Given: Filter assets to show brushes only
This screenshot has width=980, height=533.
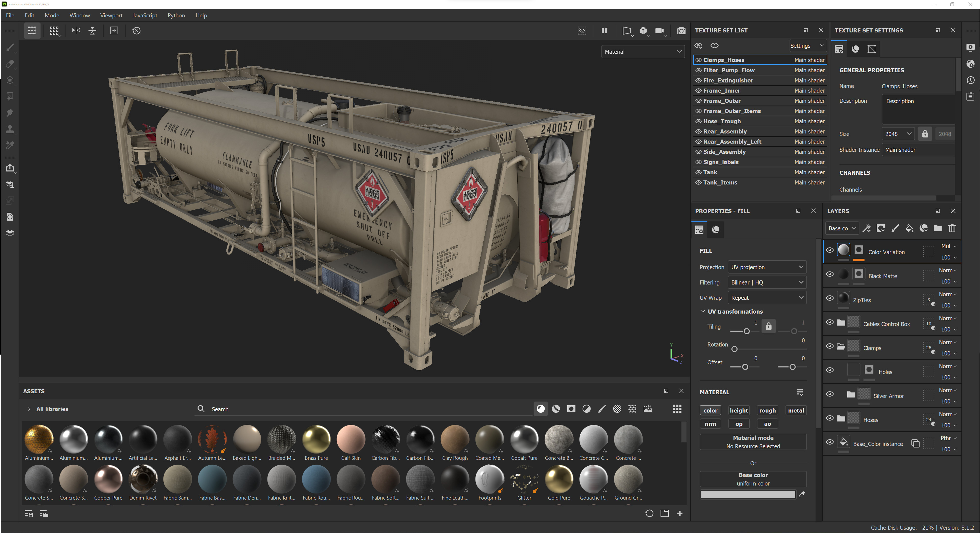Looking at the screenshot, I should 602,409.
